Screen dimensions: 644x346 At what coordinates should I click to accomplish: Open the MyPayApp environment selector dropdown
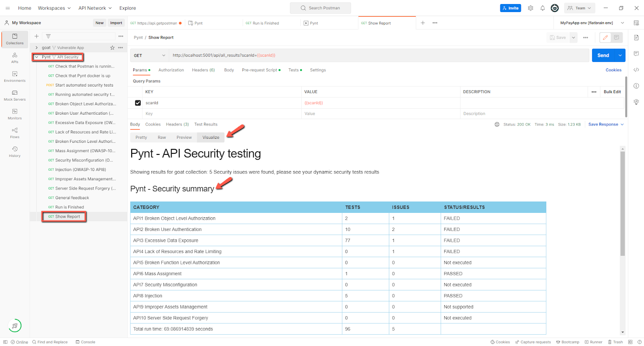point(592,23)
